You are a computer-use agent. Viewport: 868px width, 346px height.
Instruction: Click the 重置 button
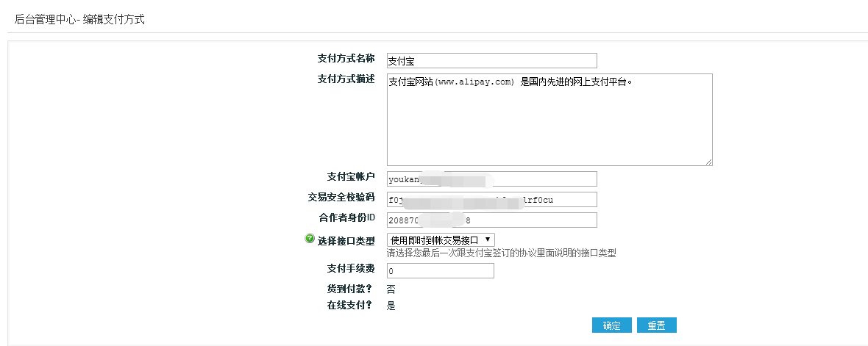pos(657,325)
